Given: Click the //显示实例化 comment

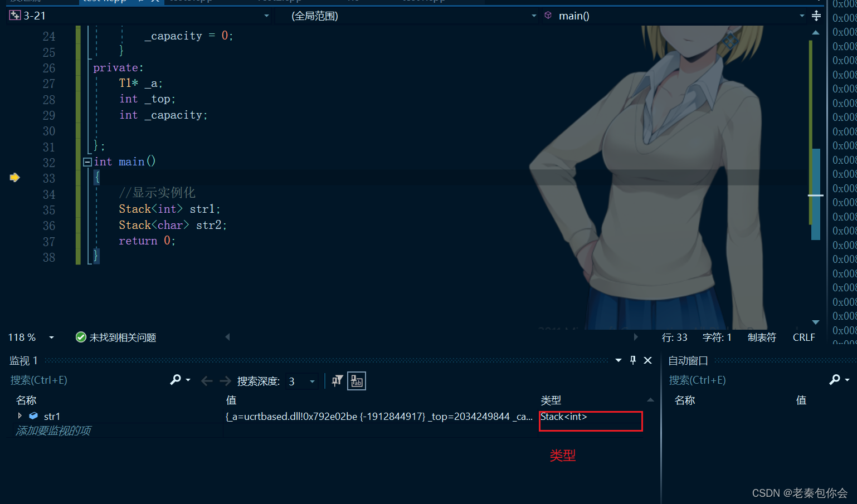Looking at the screenshot, I should 157,193.
